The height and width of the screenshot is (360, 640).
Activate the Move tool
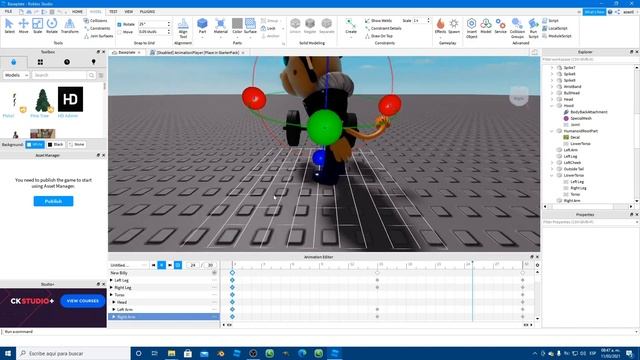(23, 26)
